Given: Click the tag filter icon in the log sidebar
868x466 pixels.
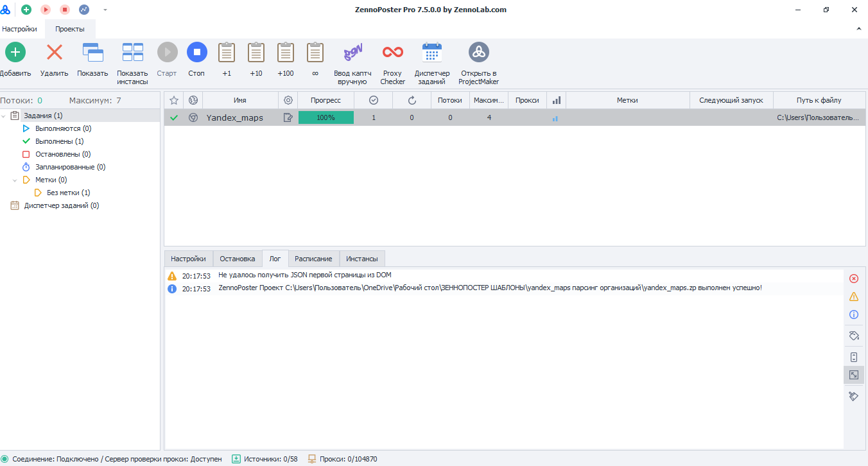Looking at the screenshot, I should click(854, 336).
